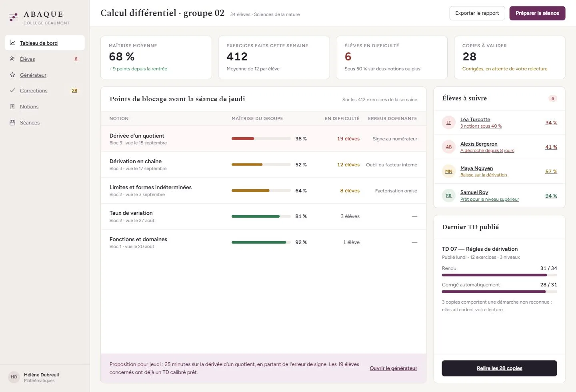The height and width of the screenshot is (392, 576).
Task: Click the MN avatar for Maya Nguyen
Action: click(449, 171)
